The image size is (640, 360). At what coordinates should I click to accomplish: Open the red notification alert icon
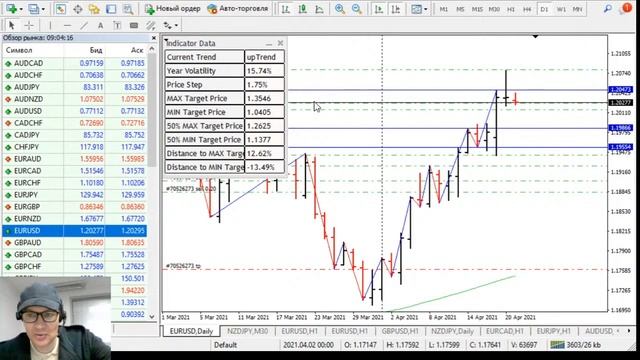point(627,8)
